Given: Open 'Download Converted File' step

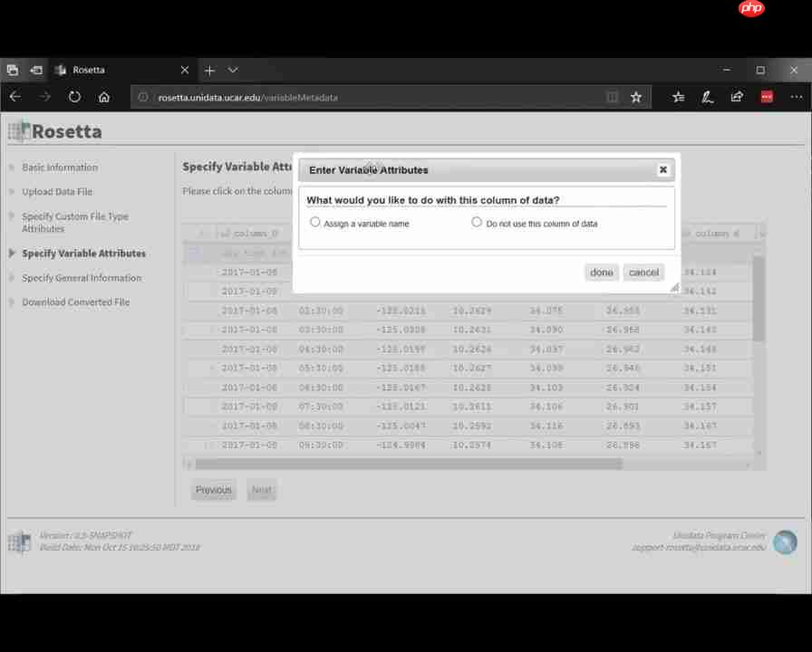Looking at the screenshot, I should 75,302.
